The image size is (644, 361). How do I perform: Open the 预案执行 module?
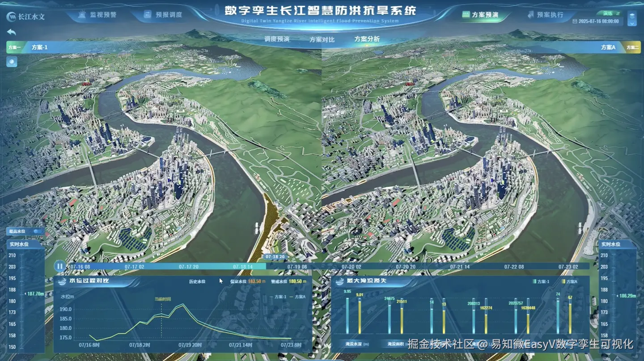pos(546,14)
